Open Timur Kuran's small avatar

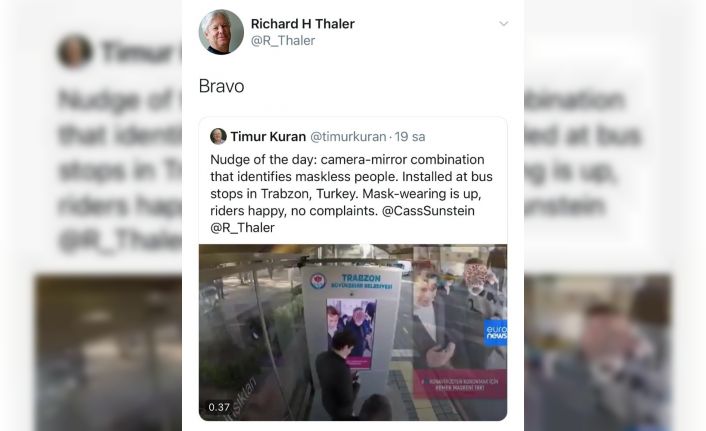[x=218, y=136]
